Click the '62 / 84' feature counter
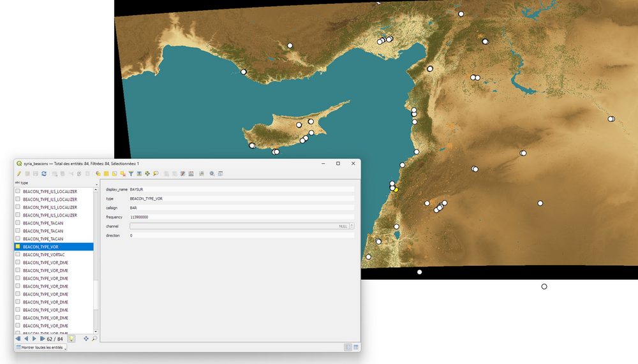This screenshot has width=638, height=364. coord(55,339)
